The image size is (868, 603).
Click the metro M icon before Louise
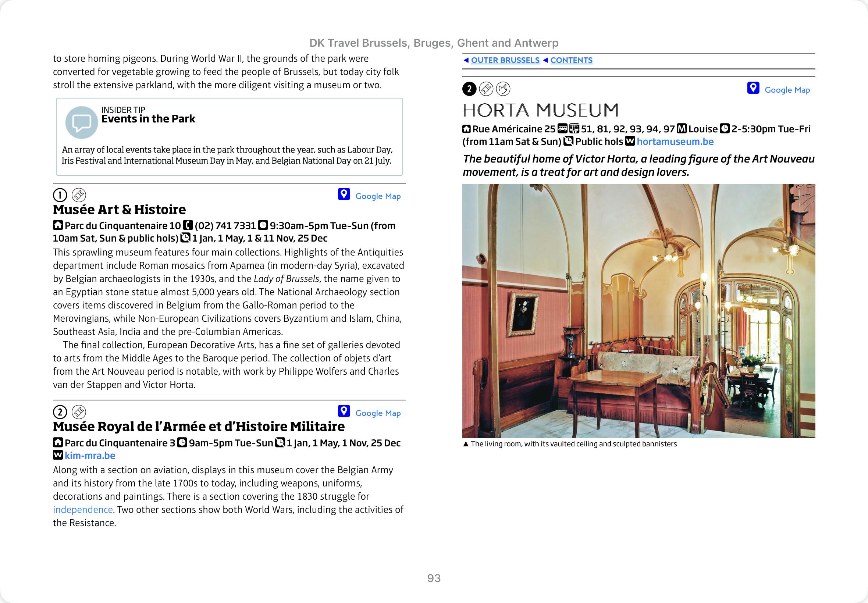(681, 129)
